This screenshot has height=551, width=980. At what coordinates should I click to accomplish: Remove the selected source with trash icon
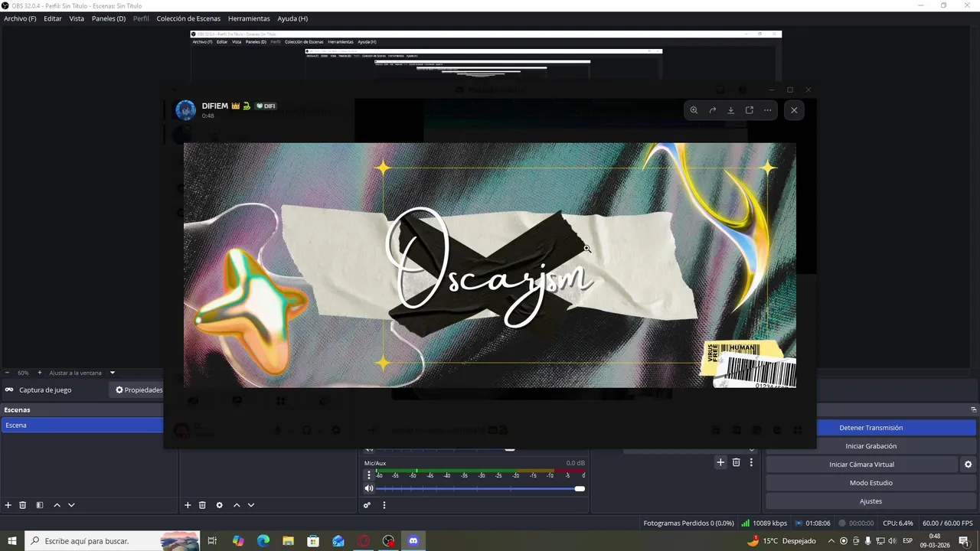[202, 505]
